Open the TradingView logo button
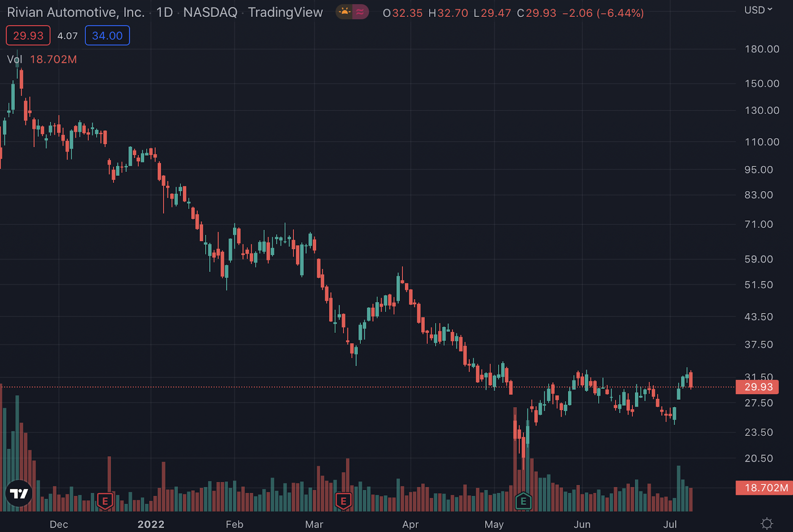This screenshot has width=793, height=532. pos(19,493)
